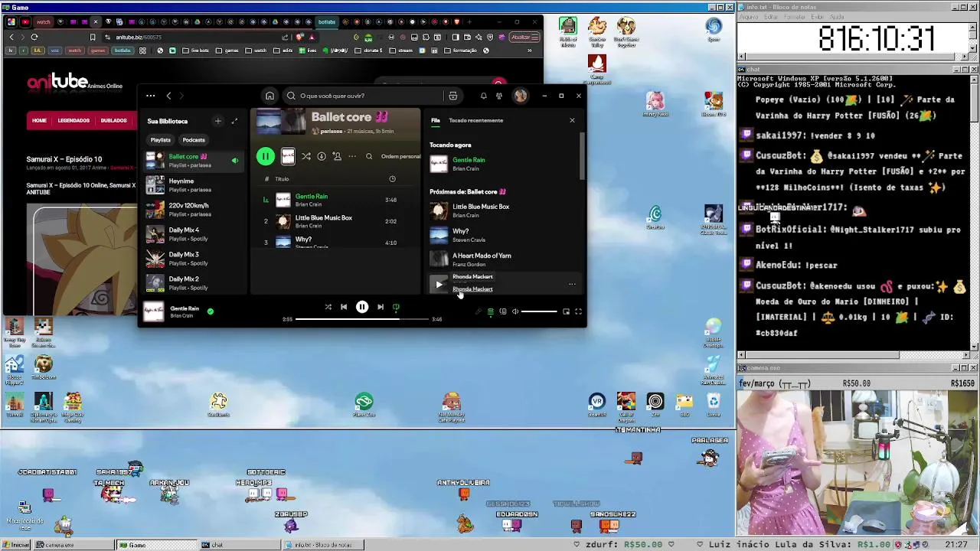
Task: Open playlist more options dots
Action: pyautogui.click(x=352, y=156)
